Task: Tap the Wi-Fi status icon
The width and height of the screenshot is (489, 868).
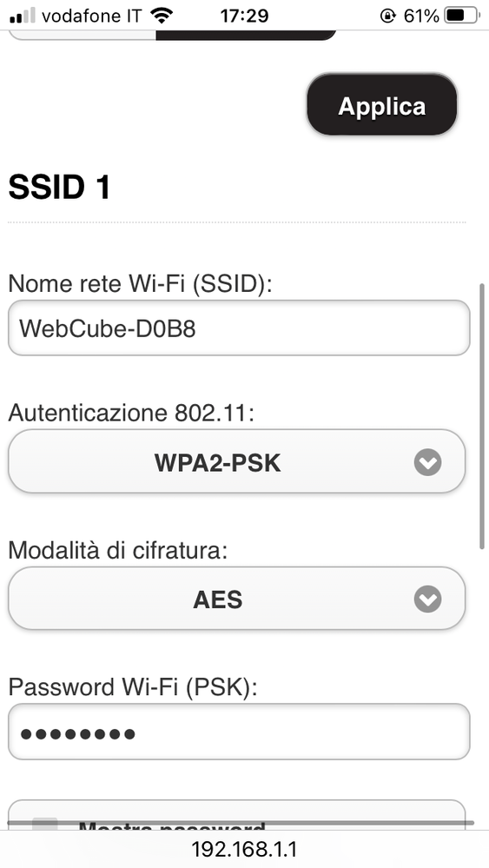Action: pos(162,16)
